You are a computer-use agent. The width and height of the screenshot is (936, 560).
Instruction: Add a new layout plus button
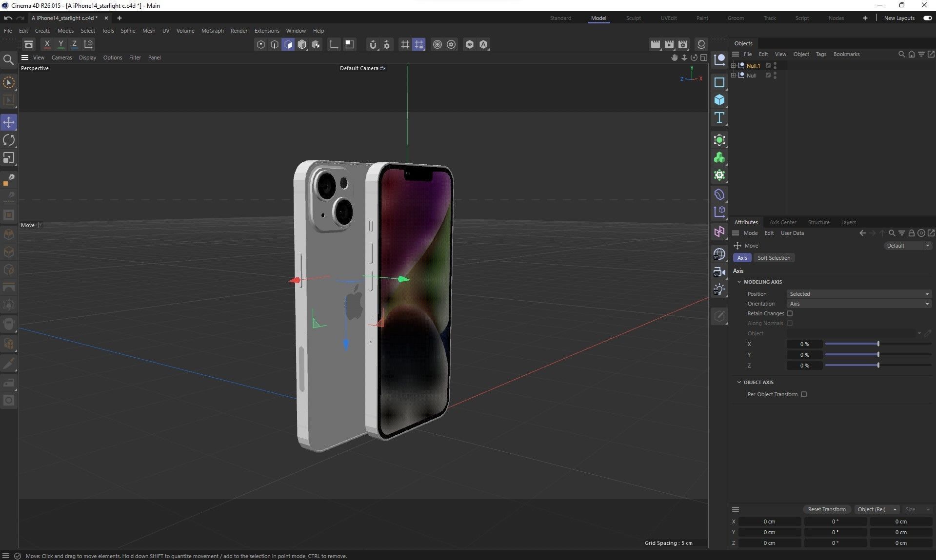pos(865,18)
